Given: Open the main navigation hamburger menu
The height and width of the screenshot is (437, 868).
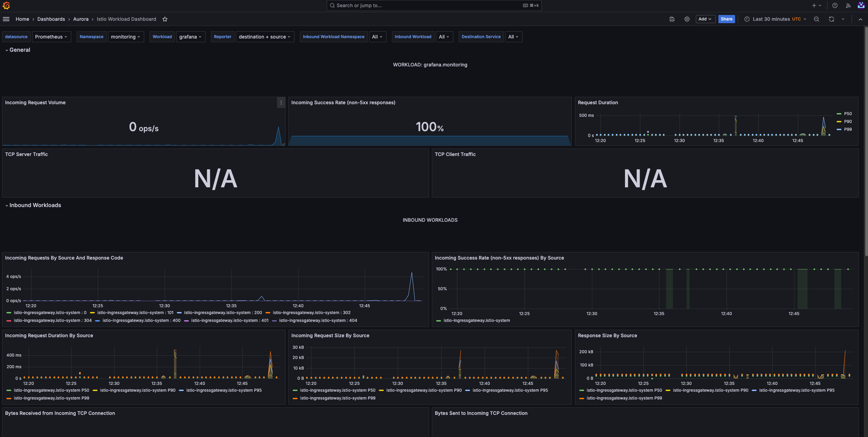Looking at the screenshot, I should coord(6,19).
